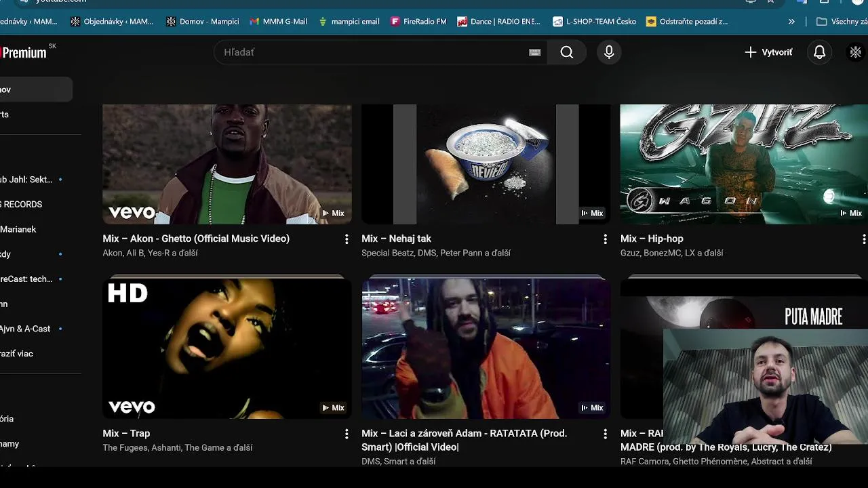Screen dimensions: 868x488
Task: Open the Objednávky ‹ MAM... bookmark
Action: (112, 22)
